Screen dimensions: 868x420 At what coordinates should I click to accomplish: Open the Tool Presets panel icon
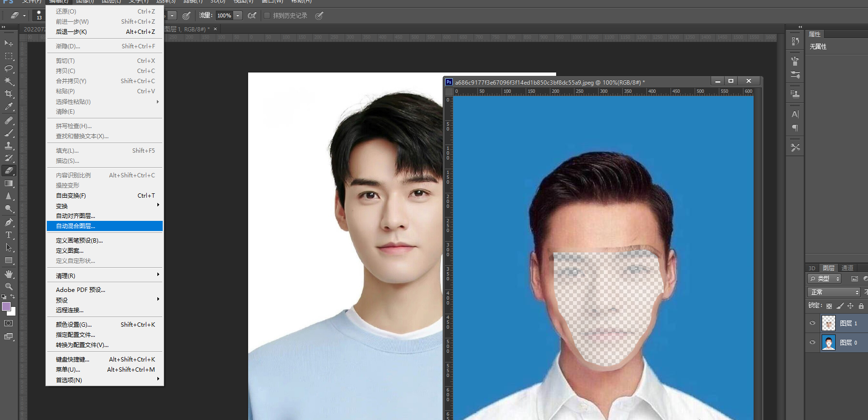[x=795, y=147]
